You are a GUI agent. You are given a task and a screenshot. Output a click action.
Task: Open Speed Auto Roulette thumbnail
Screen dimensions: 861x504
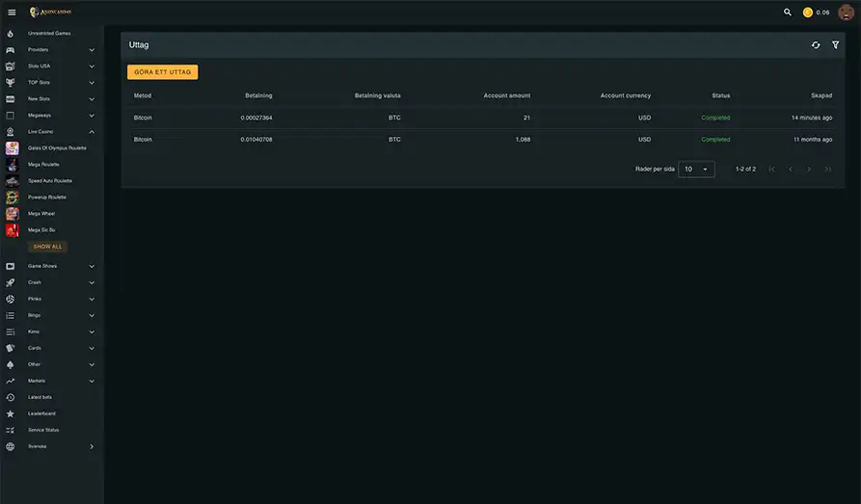(x=13, y=181)
